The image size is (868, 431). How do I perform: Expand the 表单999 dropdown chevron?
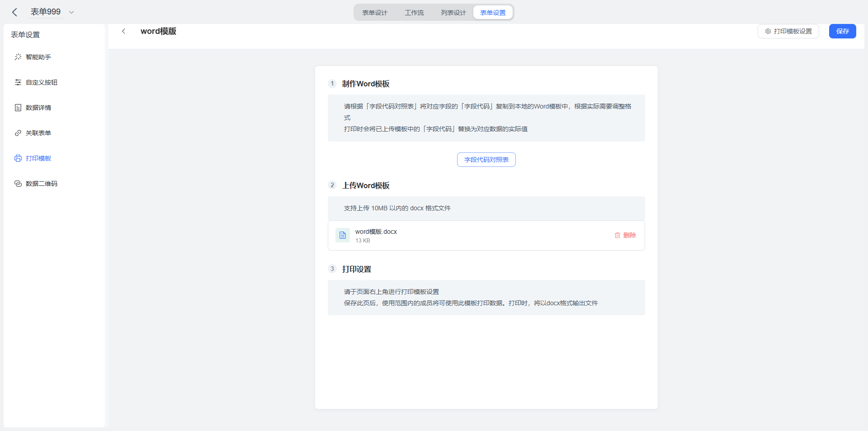71,12
